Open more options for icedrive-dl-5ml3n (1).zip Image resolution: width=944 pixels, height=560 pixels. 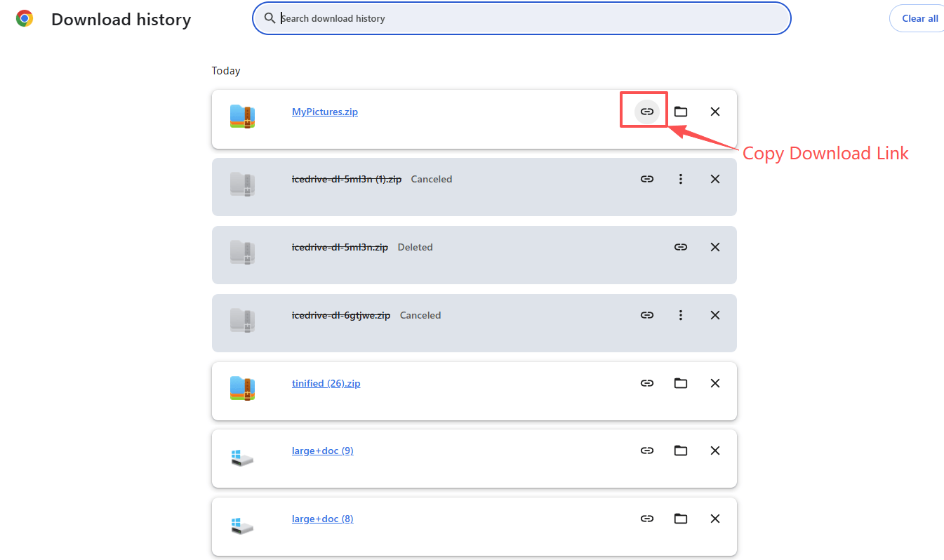click(x=681, y=178)
